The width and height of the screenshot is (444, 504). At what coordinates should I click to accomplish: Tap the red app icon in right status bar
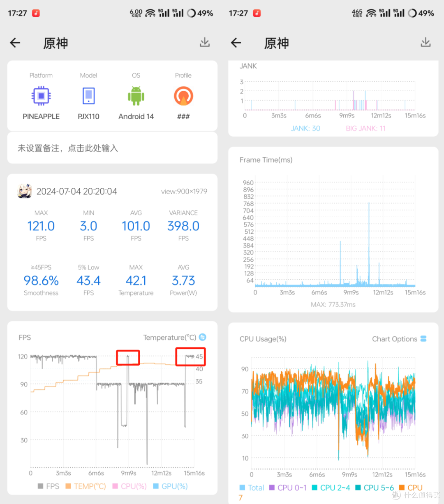(x=257, y=13)
